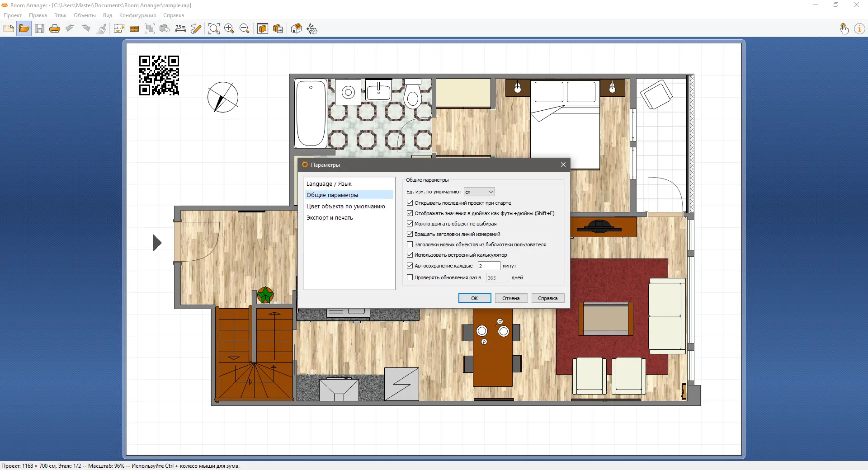Click inside the autosave minutes field
Viewport: 868px width, 470px height.
coord(489,266)
